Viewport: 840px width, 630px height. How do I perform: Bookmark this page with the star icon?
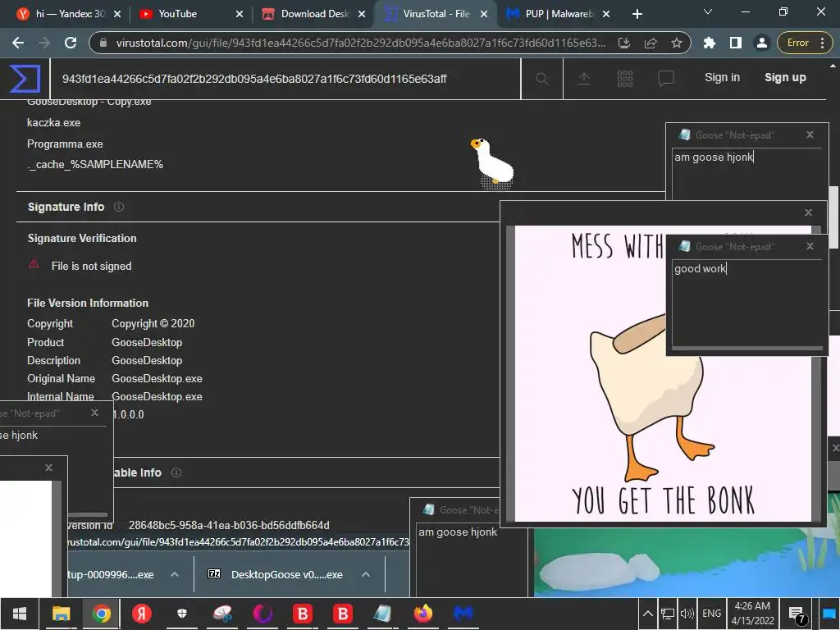tap(677, 43)
